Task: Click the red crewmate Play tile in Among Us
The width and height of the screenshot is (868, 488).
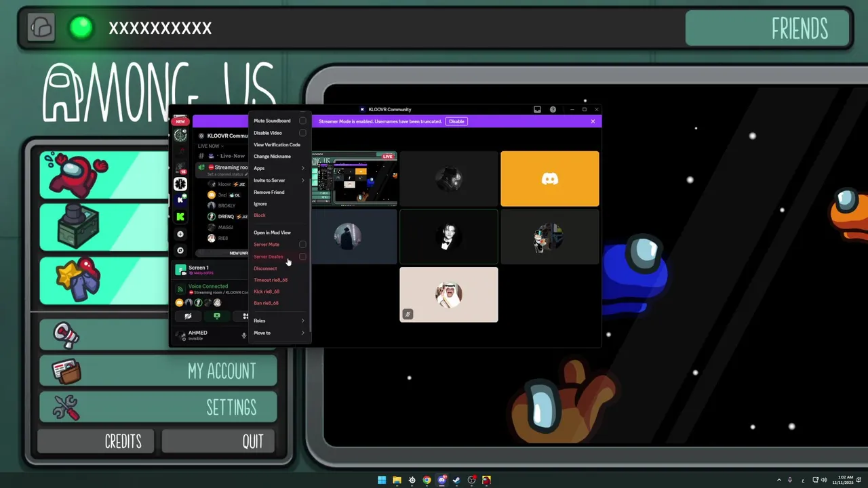Action: [x=104, y=176]
